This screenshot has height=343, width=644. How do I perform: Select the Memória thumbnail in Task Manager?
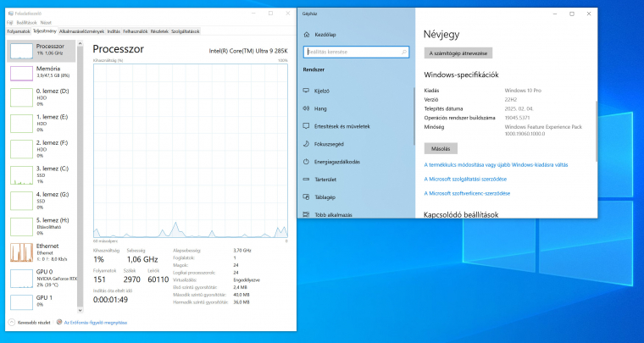(21, 74)
